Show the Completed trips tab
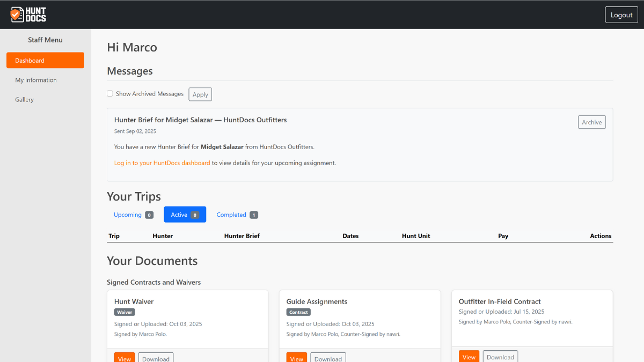Image resolution: width=644 pixels, height=362 pixels. point(237,215)
